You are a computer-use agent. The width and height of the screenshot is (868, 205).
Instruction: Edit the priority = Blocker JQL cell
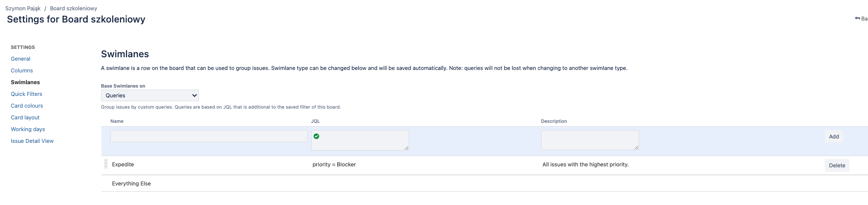click(x=334, y=164)
